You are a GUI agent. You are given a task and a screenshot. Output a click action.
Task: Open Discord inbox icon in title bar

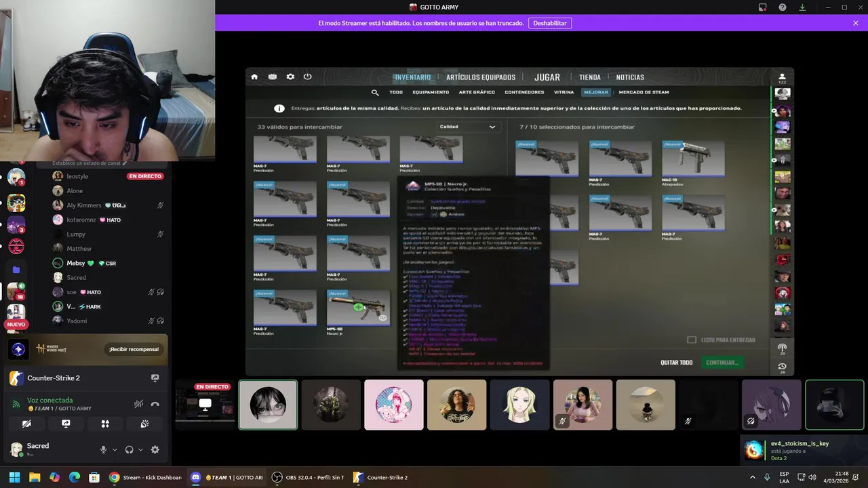tap(763, 7)
